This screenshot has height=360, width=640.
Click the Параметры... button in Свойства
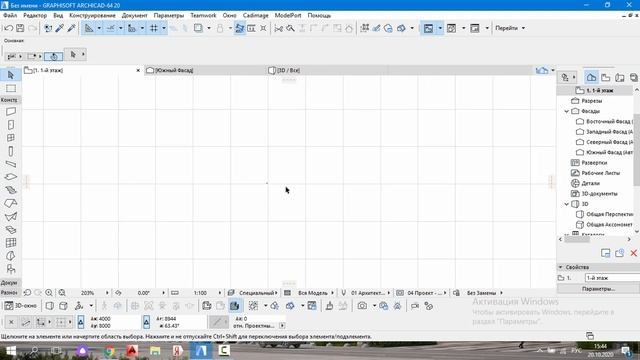tap(598, 289)
